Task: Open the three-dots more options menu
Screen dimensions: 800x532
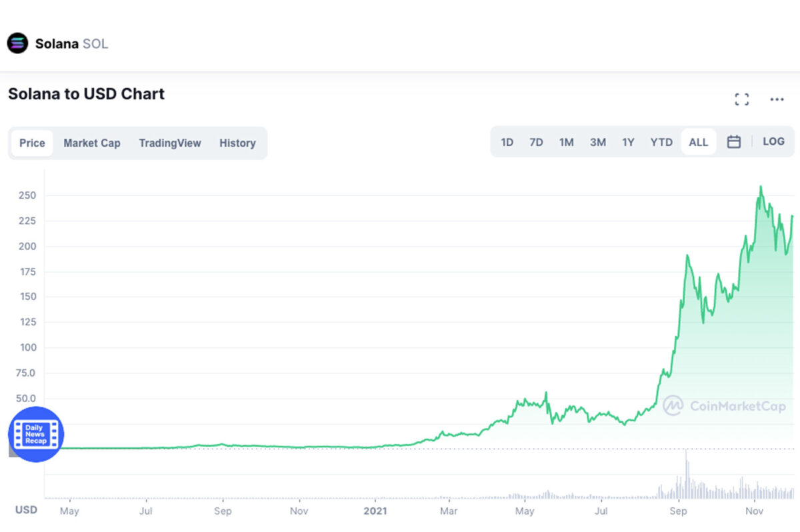Action: [x=777, y=99]
